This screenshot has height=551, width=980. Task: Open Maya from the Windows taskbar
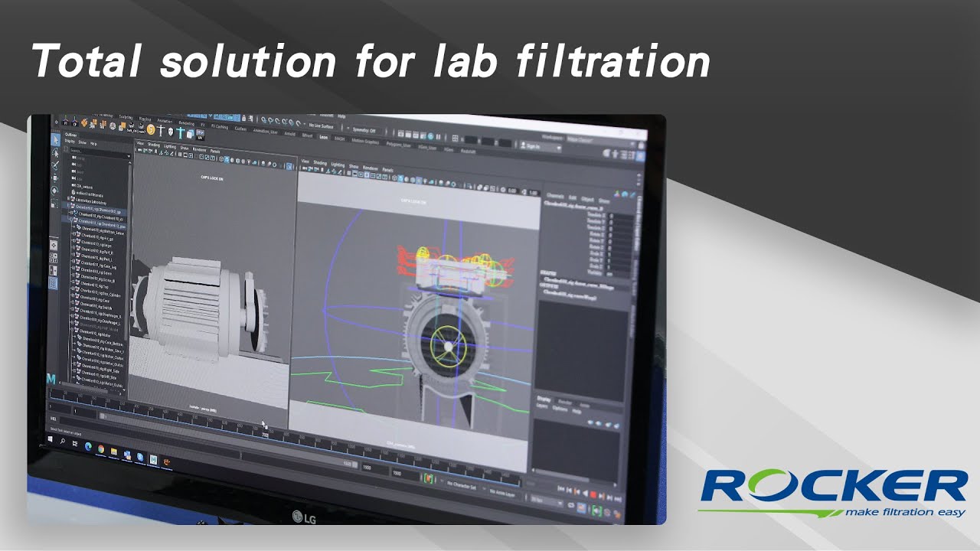pyautogui.click(x=153, y=459)
